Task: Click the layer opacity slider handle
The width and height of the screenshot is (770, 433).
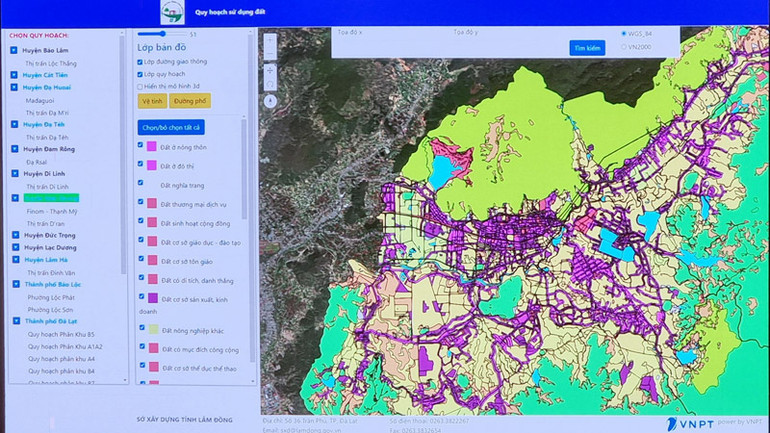Action: click(x=164, y=34)
